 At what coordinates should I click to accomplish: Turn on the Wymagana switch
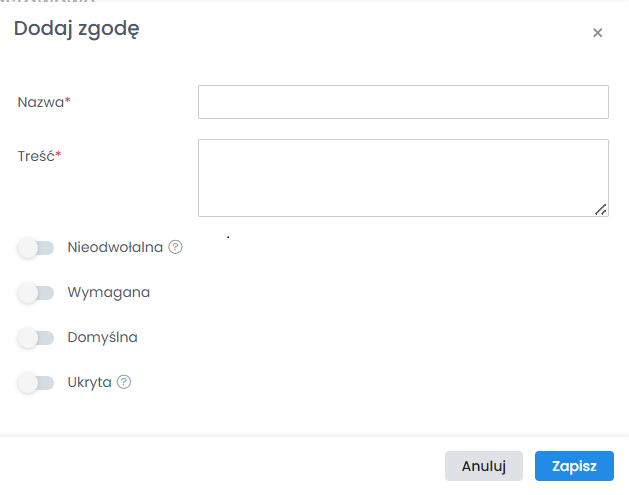click(x=36, y=293)
